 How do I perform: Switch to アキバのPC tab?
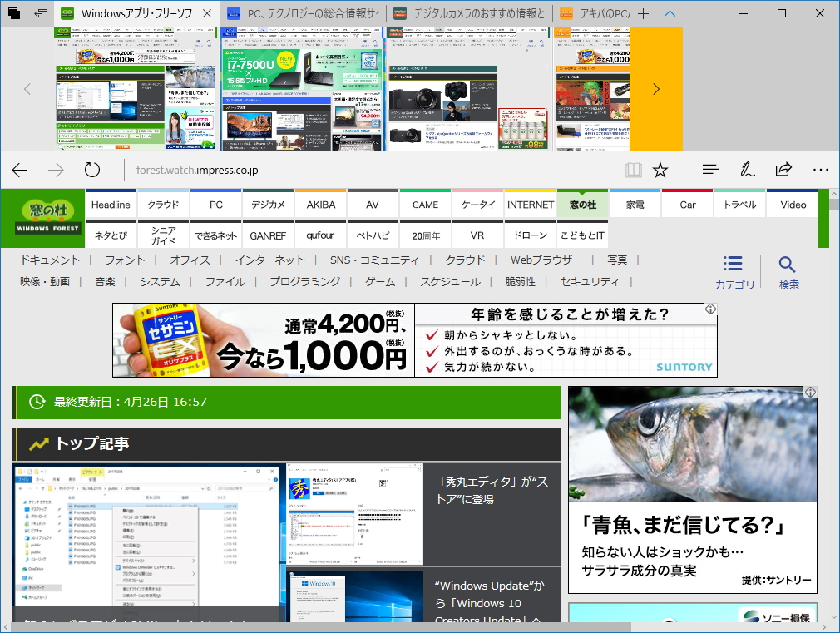591,14
